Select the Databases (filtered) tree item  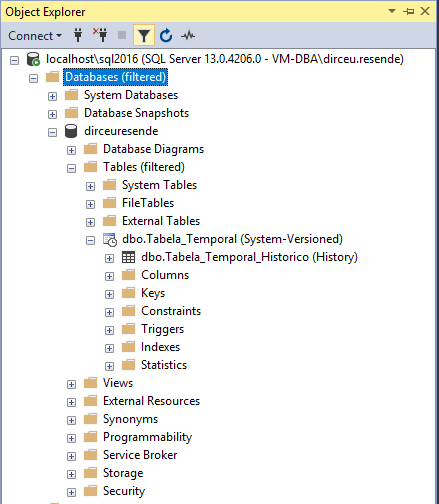(115, 77)
